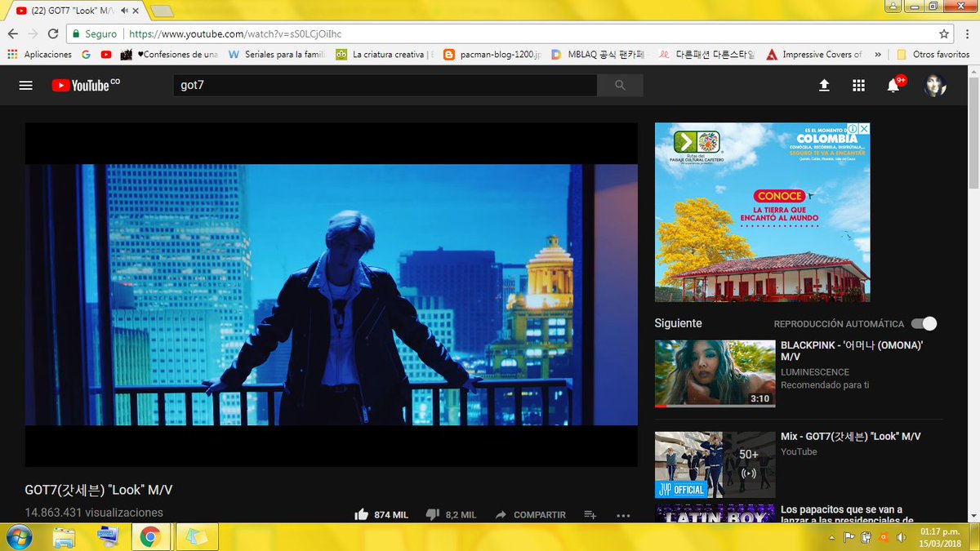Open the taskbar clock and date
Image resolution: width=980 pixels, height=551 pixels.
point(941,537)
